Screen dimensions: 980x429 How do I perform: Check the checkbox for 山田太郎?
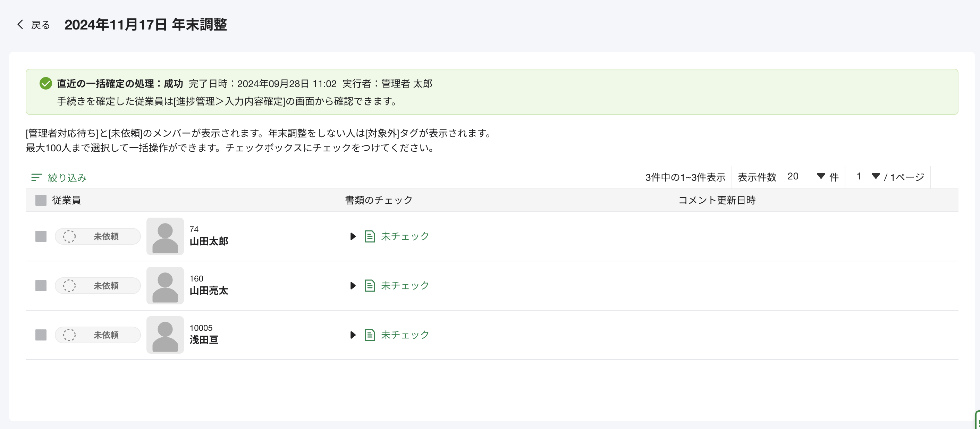tap(41, 236)
